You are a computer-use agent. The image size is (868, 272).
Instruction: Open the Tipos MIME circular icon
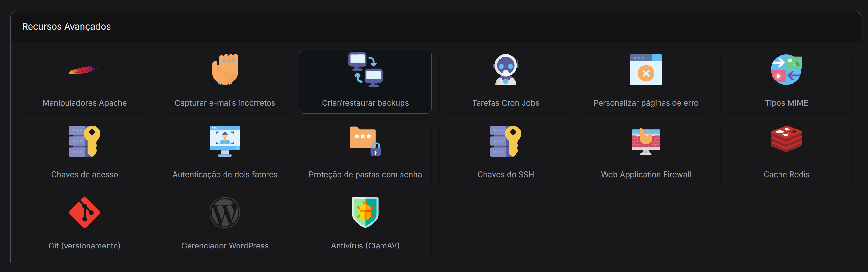(x=786, y=70)
